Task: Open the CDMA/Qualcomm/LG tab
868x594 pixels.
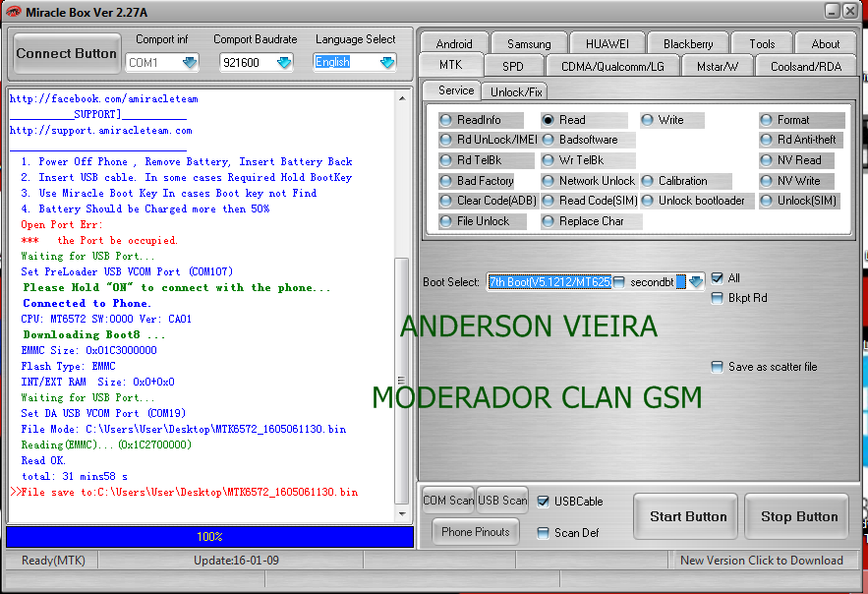Action: [x=612, y=67]
